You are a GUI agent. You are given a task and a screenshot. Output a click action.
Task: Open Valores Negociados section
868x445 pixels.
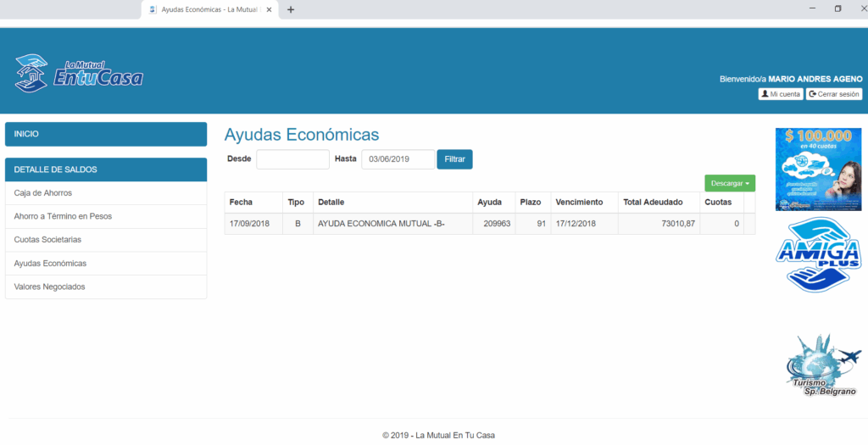click(x=106, y=286)
